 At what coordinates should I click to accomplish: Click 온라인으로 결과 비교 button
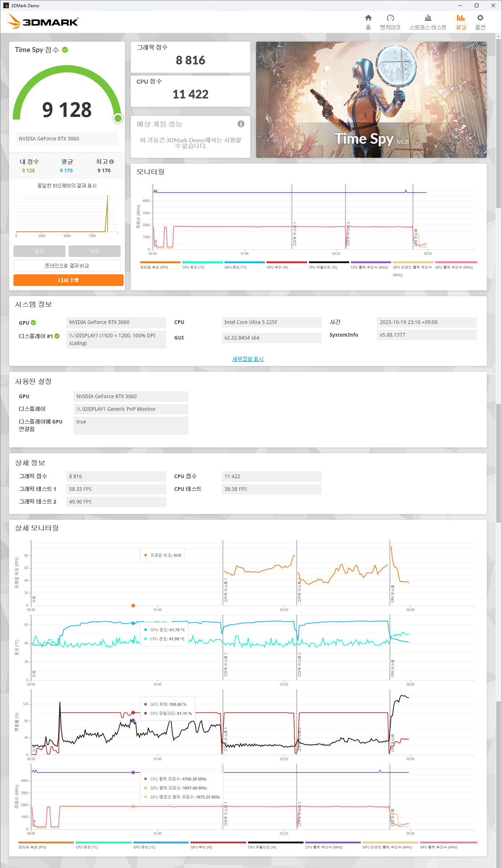tap(67, 266)
